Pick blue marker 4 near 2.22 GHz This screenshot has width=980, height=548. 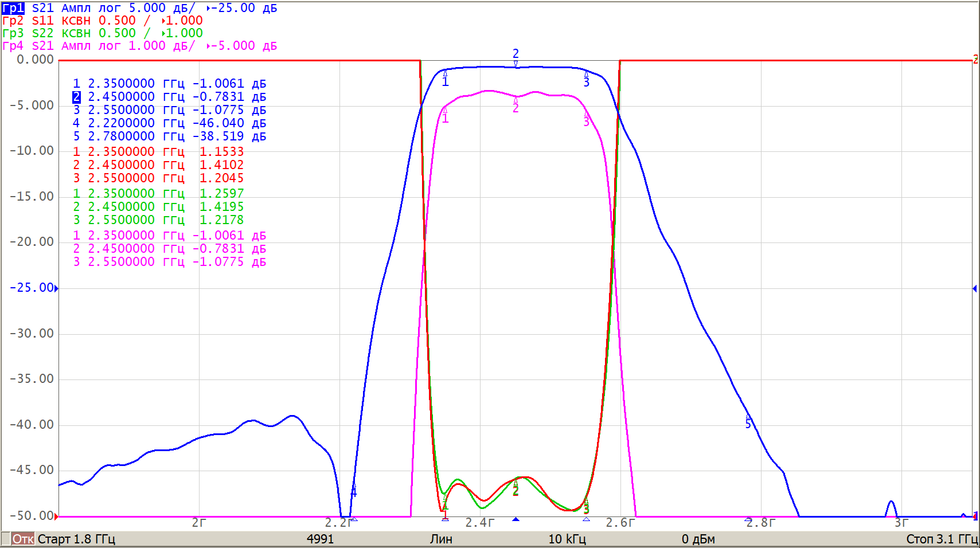(x=354, y=490)
